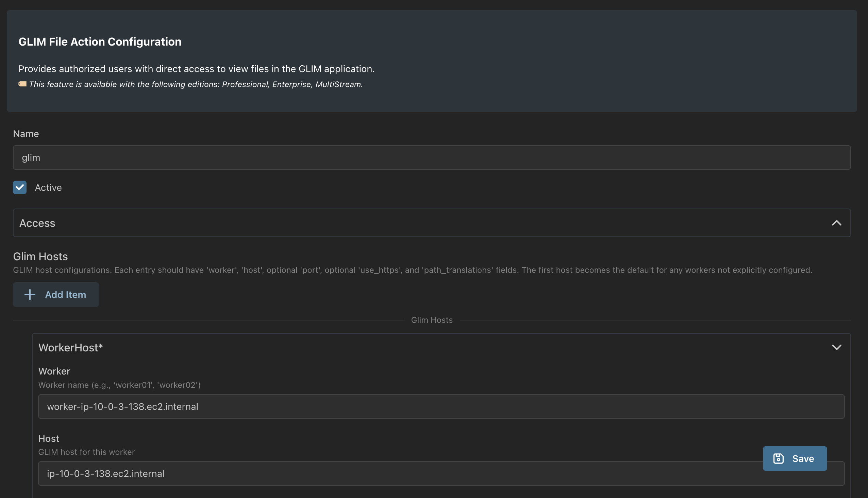This screenshot has width=868, height=498.
Task: Toggle the Active checkbox
Action: (x=20, y=187)
